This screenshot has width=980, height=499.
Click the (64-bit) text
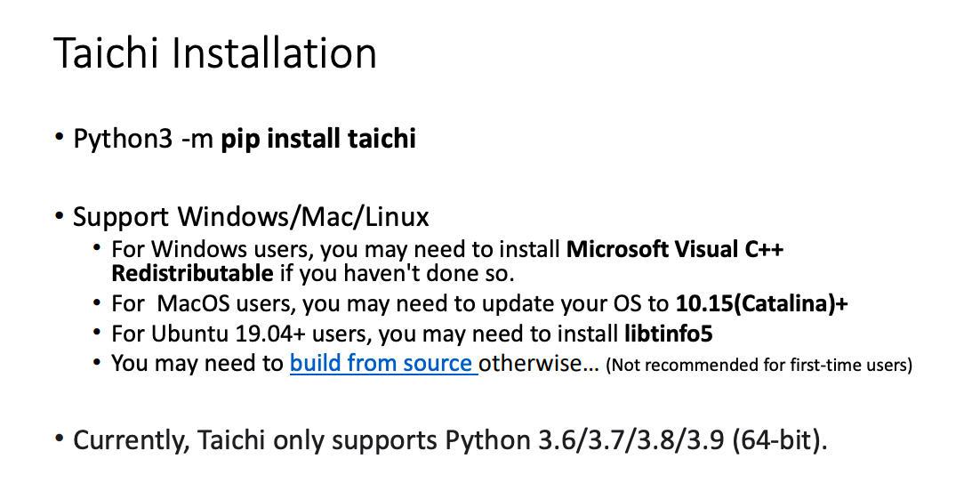click(779, 440)
